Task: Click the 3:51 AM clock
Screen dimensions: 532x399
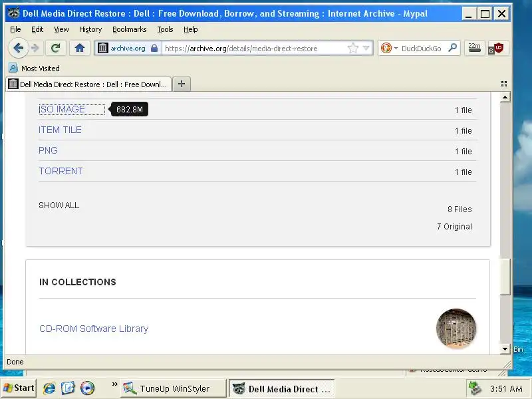Action: 506,388
